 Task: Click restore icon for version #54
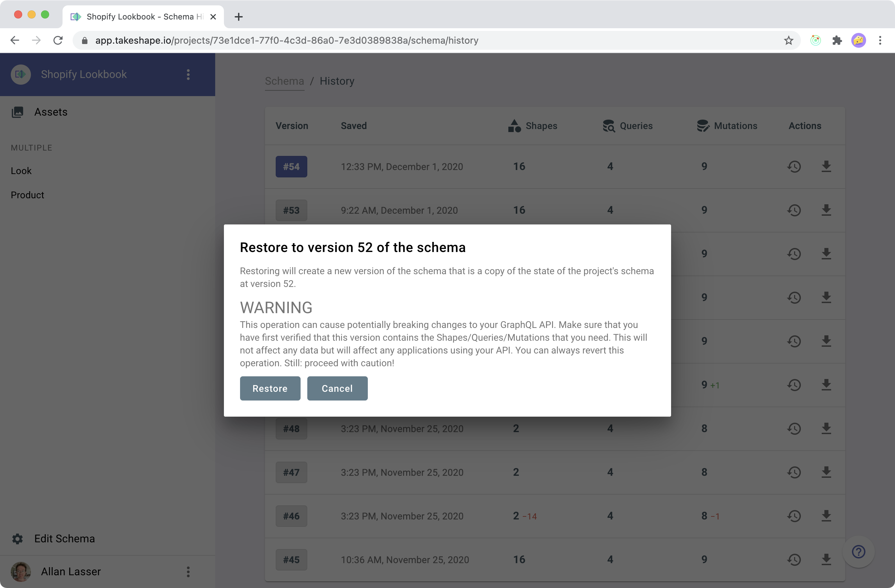pos(794,166)
